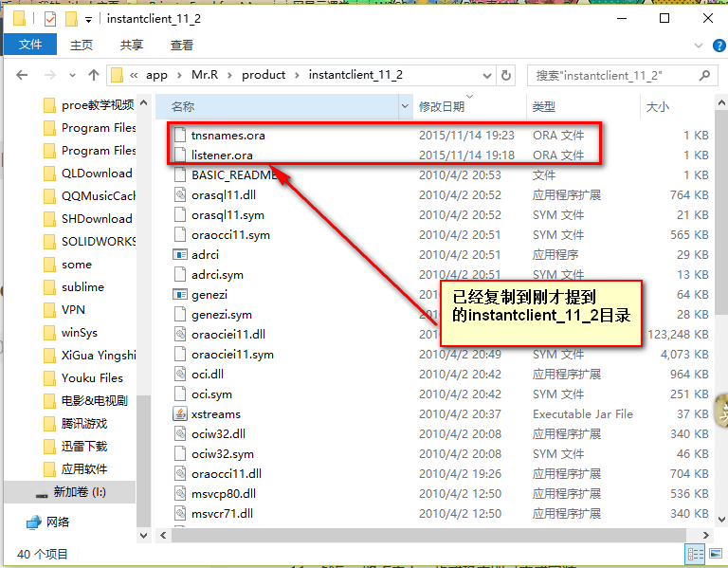The width and height of the screenshot is (728, 568).
Task: Go up one folder level with up arrow
Action: click(94, 75)
